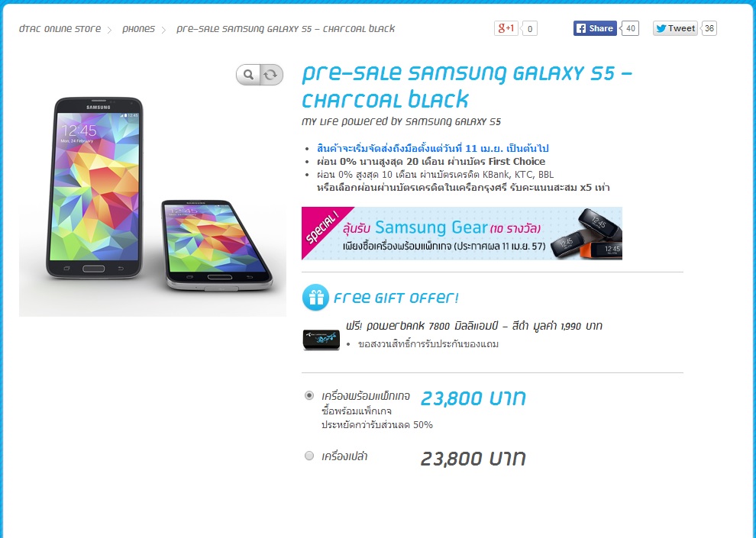Image resolution: width=756 pixels, height=538 pixels.
Task: Click the Google plus count bubble showing 0
Action: (x=529, y=29)
